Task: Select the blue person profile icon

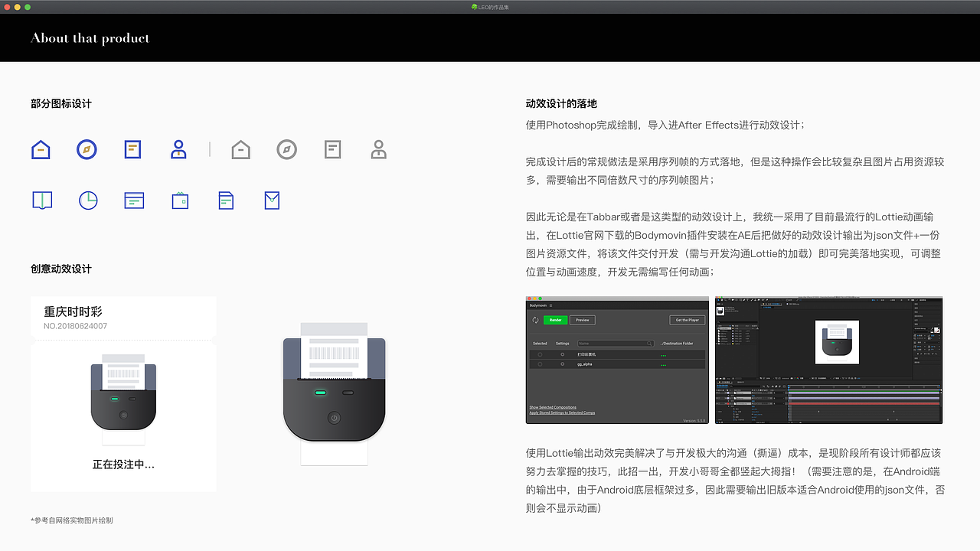Action: (x=178, y=149)
